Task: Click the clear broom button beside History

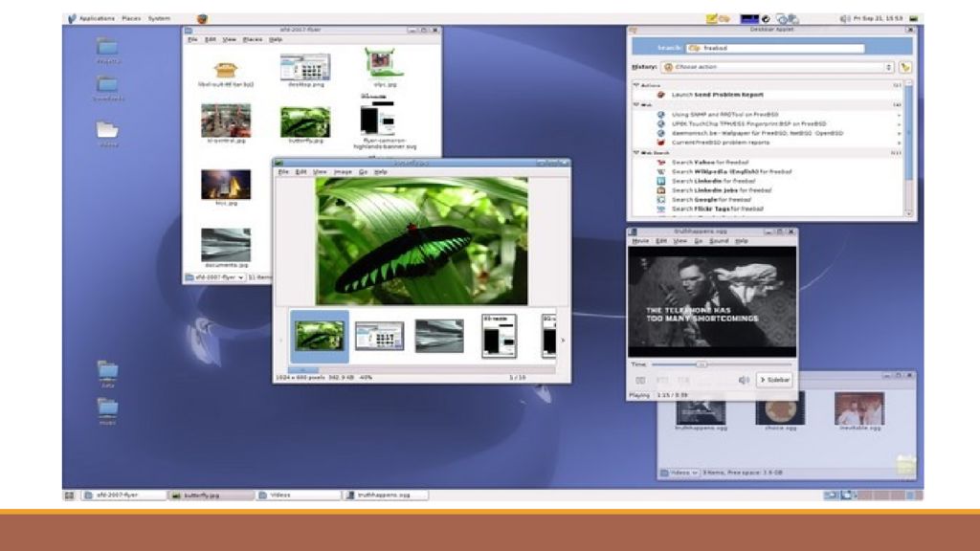Action: tap(905, 67)
